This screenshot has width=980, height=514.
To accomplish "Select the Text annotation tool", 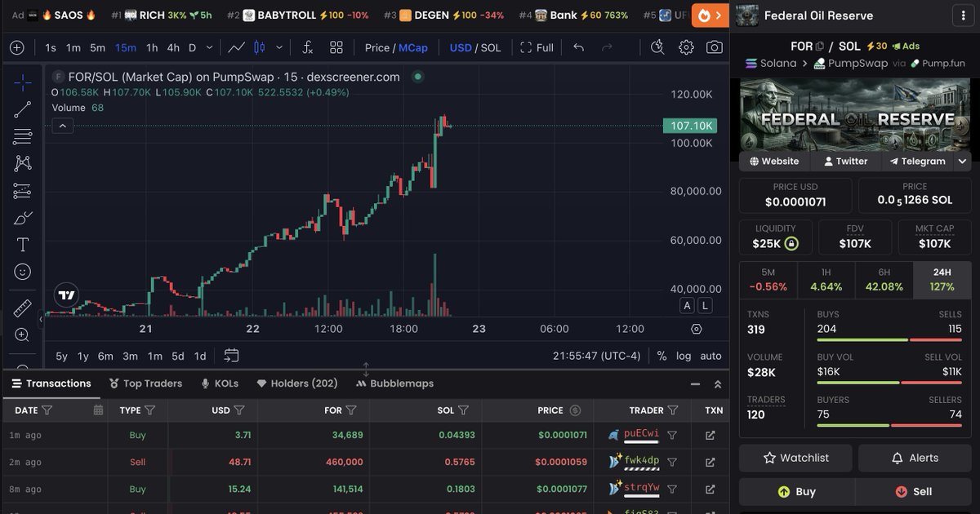I will pos(23,245).
